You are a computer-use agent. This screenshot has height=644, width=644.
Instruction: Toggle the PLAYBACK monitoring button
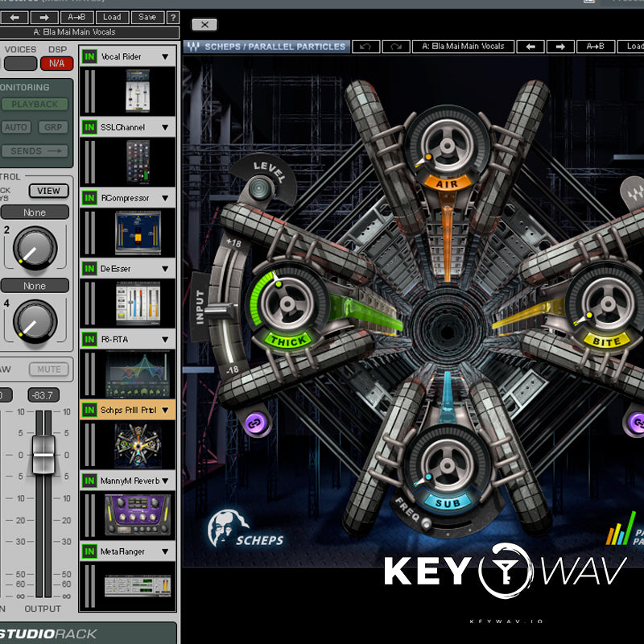(35, 105)
